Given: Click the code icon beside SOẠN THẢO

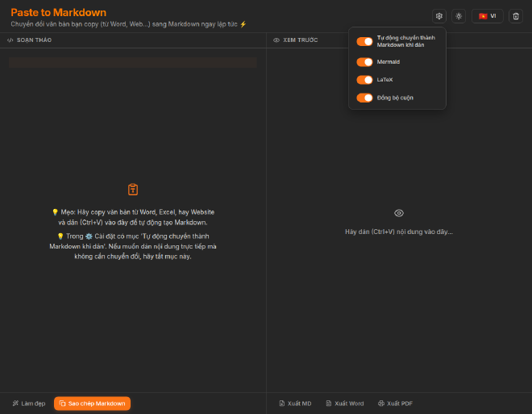Looking at the screenshot, I should (x=10, y=40).
